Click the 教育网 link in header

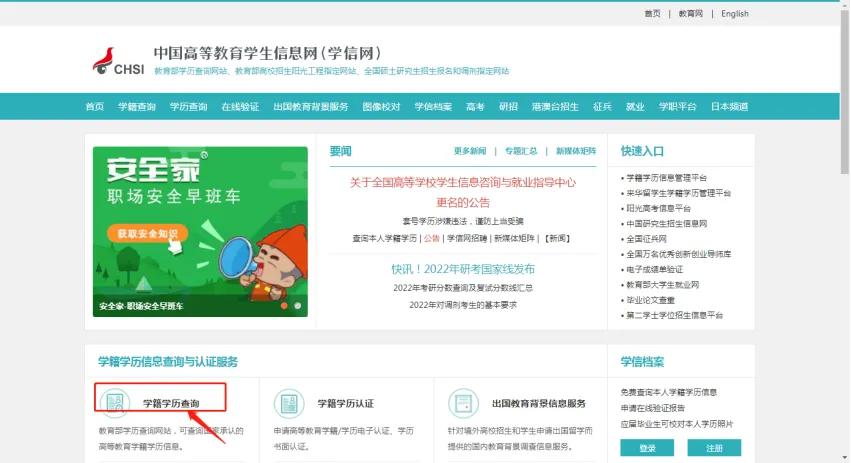coord(690,14)
